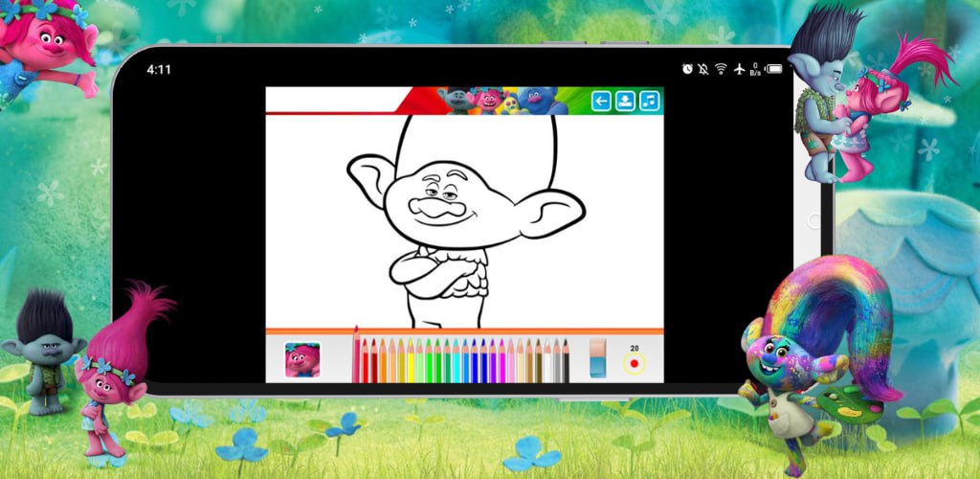This screenshot has height=479, width=980.
Task: Select the teal green pencil
Action: [x=447, y=361]
